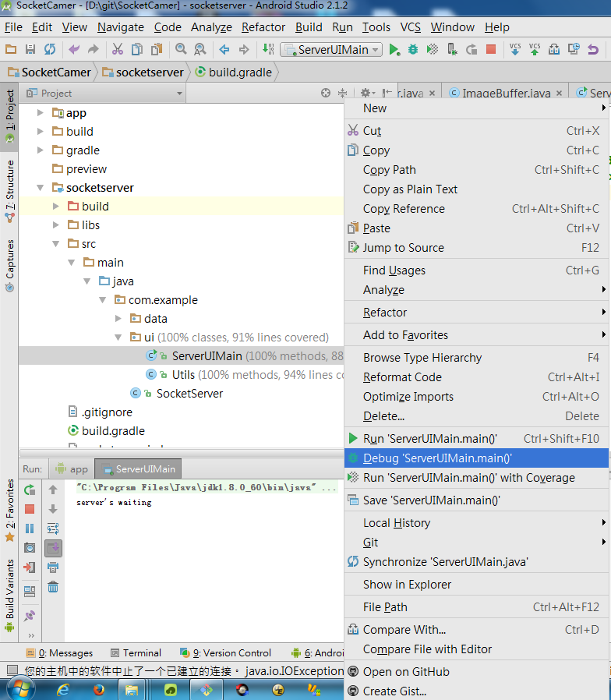
Task: Click Run with Coverage toolbar icon
Action: click(x=432, y=49)
